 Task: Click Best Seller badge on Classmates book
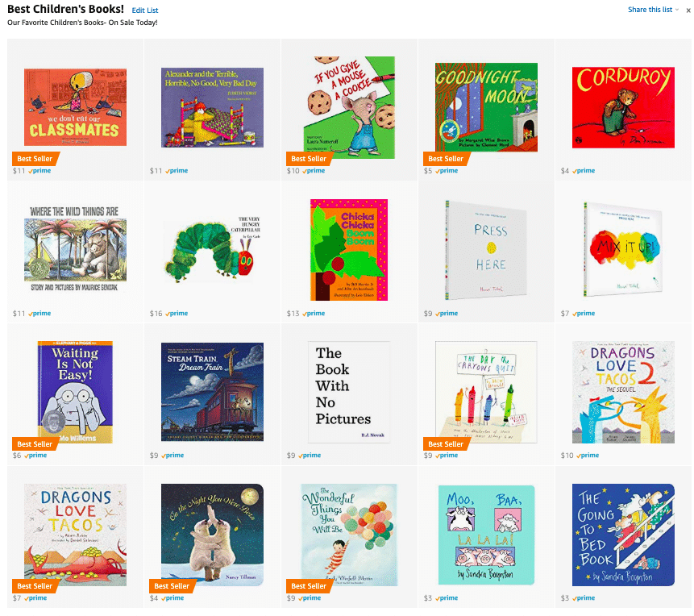(x=35, y=159)
